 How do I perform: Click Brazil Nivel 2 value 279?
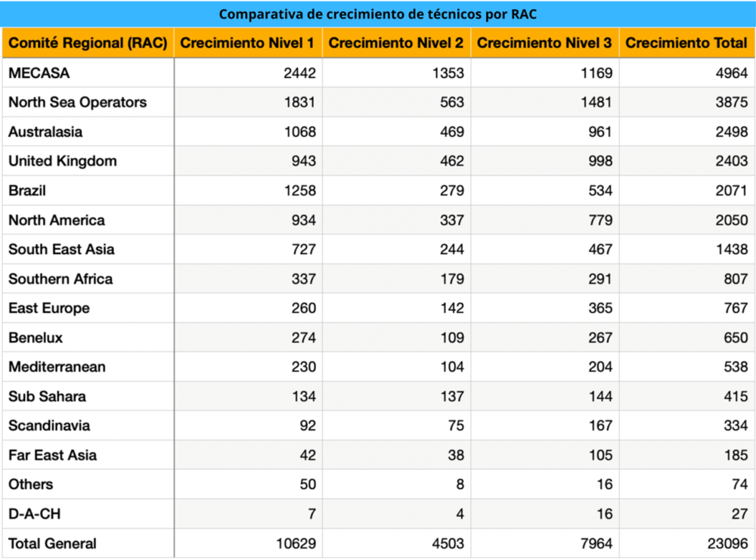[x=452, y=190]
